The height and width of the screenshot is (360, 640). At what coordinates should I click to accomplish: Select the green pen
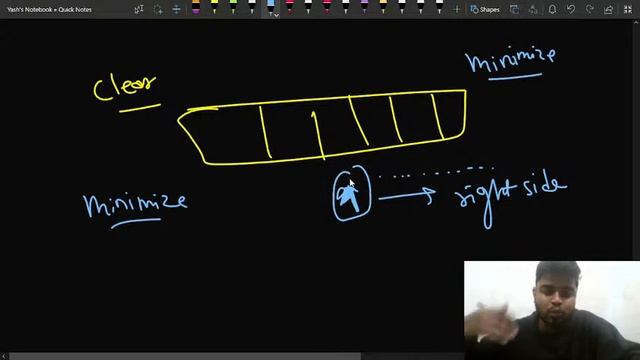(233, 7)
